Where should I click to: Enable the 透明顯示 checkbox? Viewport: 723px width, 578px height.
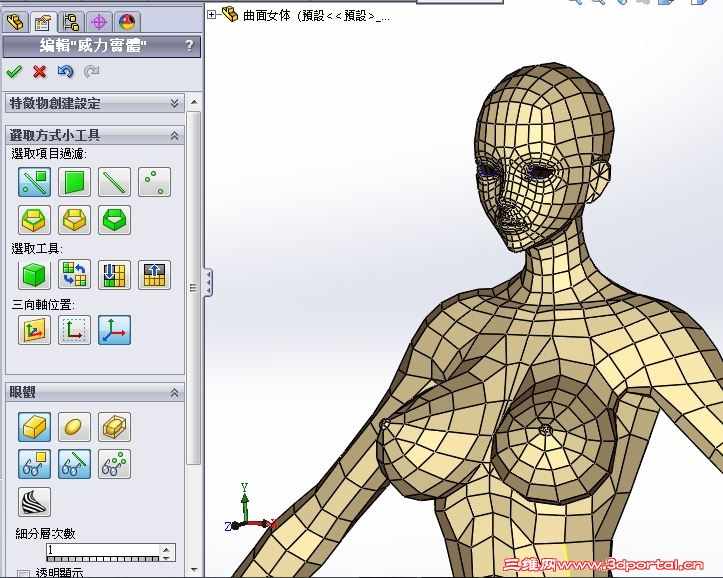coord(23,574)
